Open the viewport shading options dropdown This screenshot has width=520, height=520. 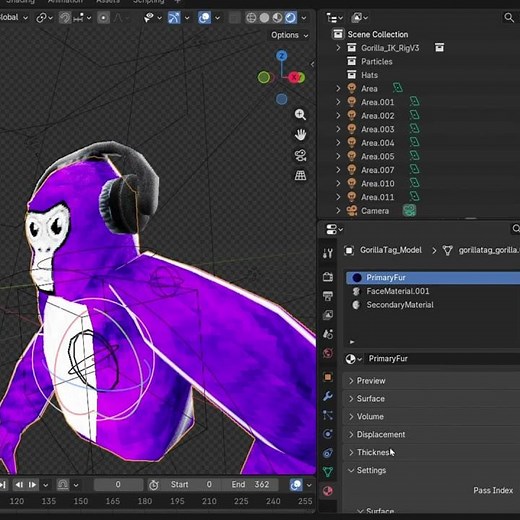click(x=304, y=18)
